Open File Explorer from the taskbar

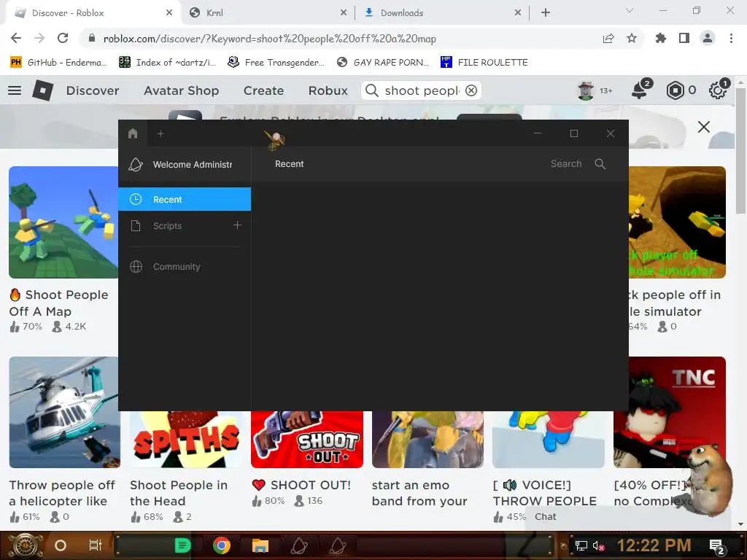(x=260, y=545)
